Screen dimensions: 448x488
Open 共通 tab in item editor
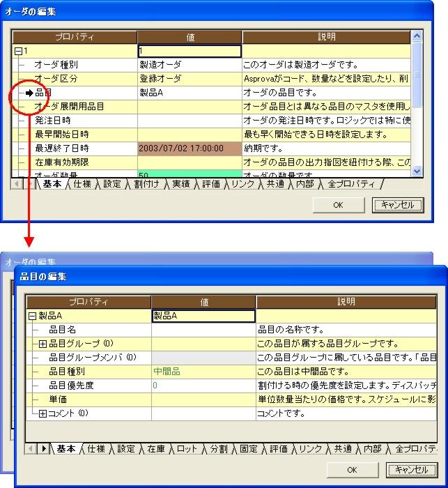pyautogui.click(x=343, y=449)
